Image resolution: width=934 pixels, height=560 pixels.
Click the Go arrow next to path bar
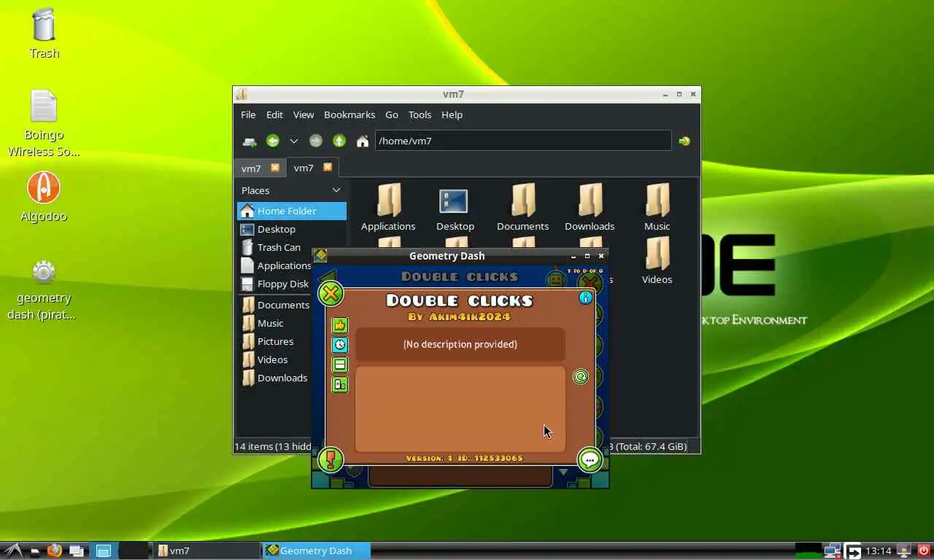[x=684, y=141]
